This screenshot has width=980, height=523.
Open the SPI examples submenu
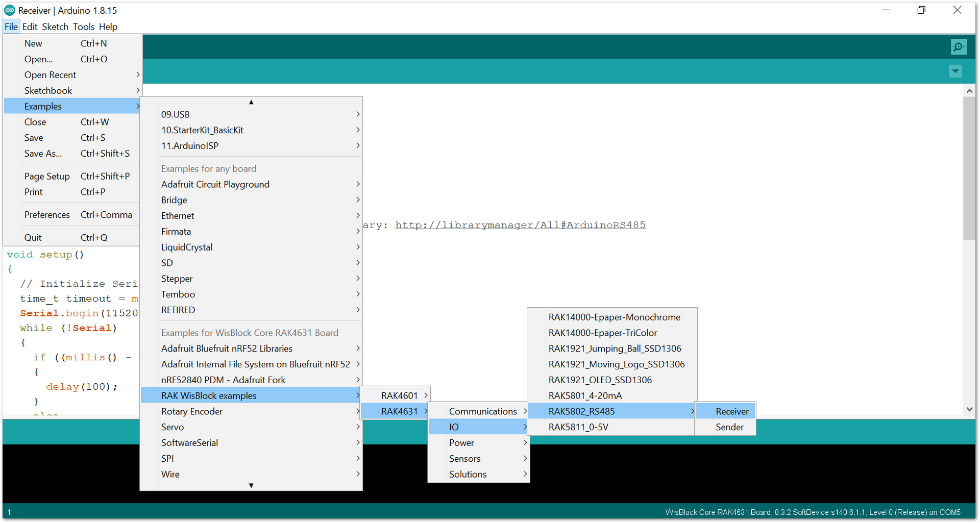[251, 459]
